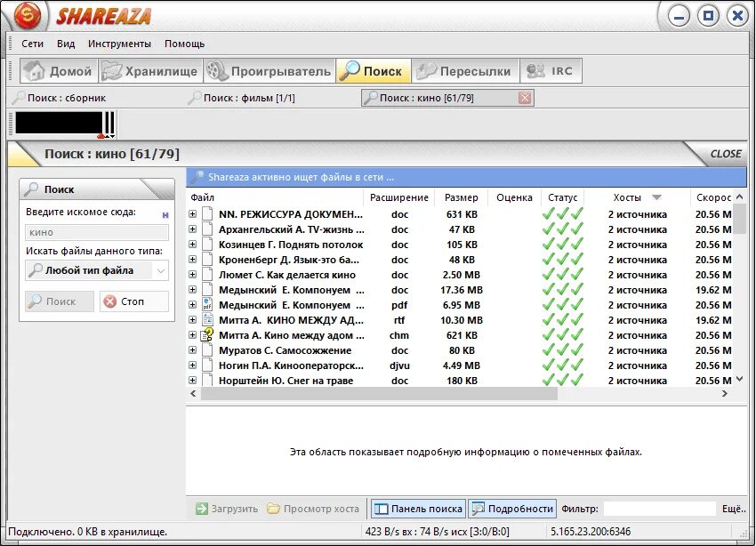Click the search keyword input field
The image size is (756, 546).
pyautogui.click(x=97, y=232)
